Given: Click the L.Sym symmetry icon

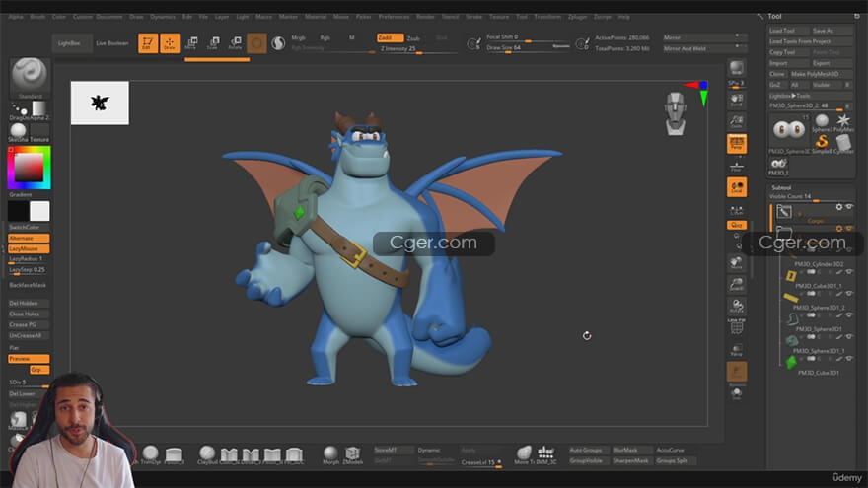Looking at the screenshot, I should [x=736, y=210].
